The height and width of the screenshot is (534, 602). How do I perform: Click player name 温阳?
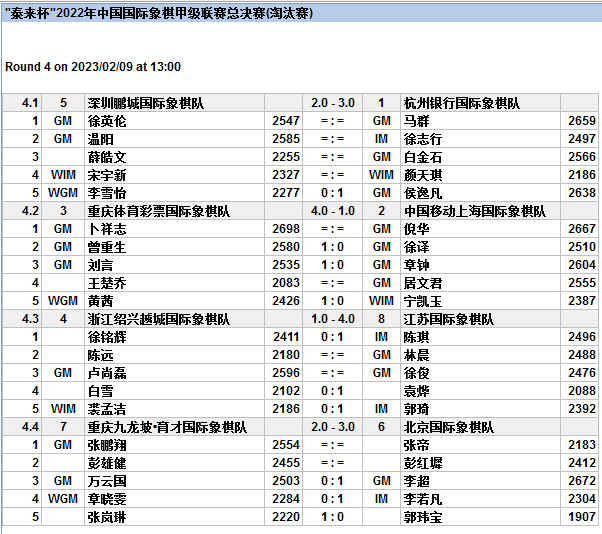click(100, 139)
